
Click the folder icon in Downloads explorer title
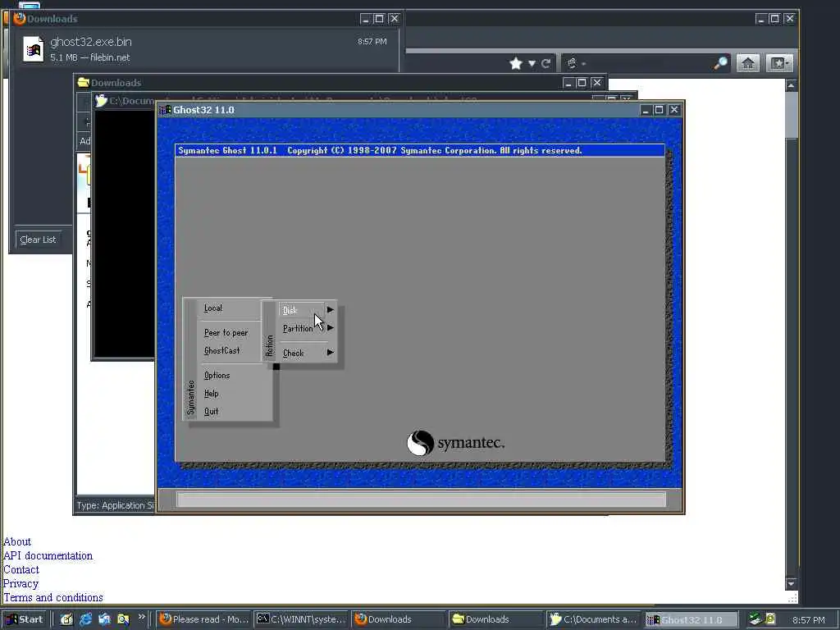[x=83, y=83]
